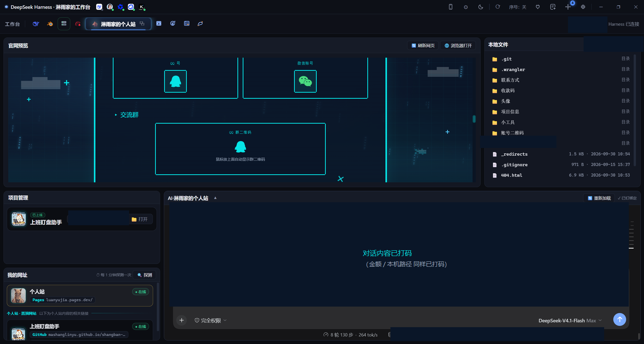
Task: Send the message with the blue arrow button
Action: (619, 319)
